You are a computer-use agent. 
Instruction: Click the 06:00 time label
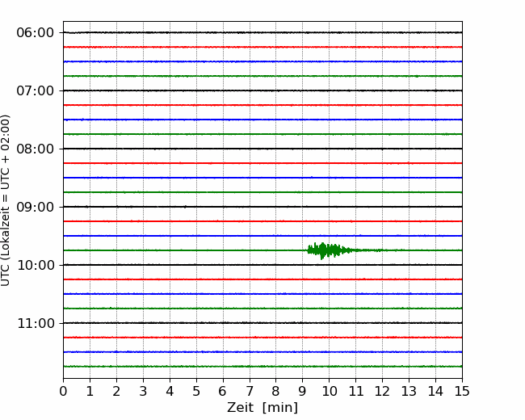coord(36,33)
